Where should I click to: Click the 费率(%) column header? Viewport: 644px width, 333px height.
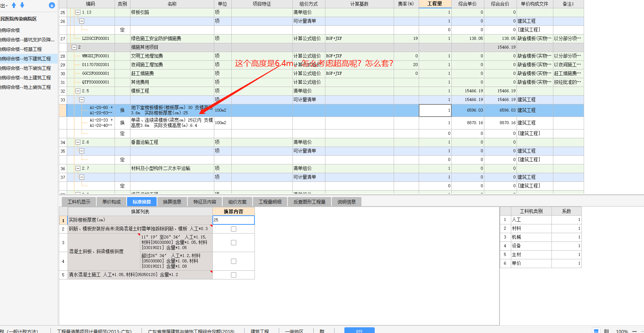coord(406,4)
